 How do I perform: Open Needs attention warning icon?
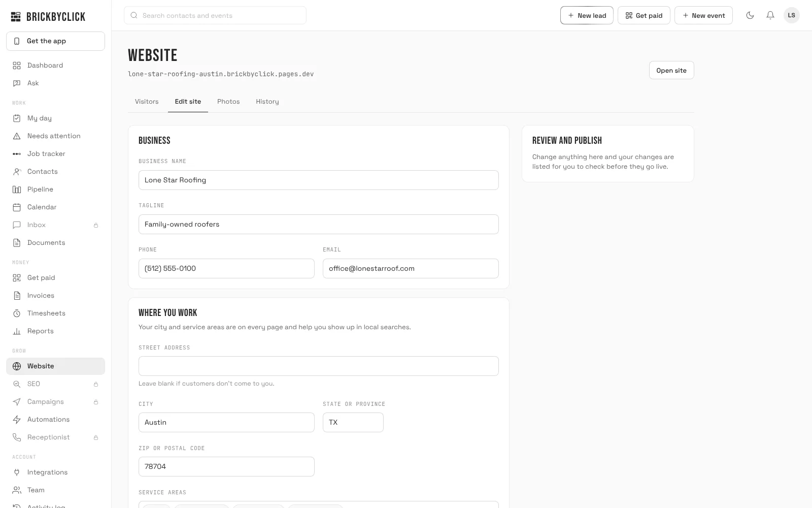(17, 136)
